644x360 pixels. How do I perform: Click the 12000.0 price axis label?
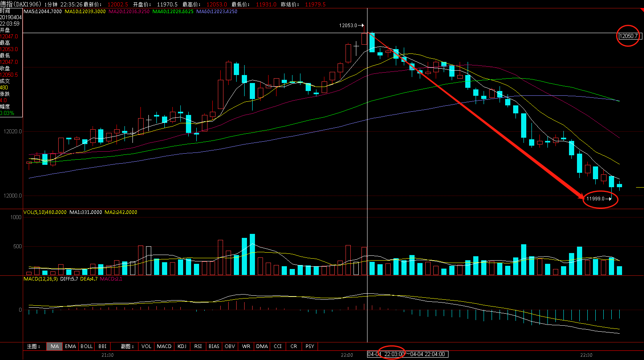point(13,196)
